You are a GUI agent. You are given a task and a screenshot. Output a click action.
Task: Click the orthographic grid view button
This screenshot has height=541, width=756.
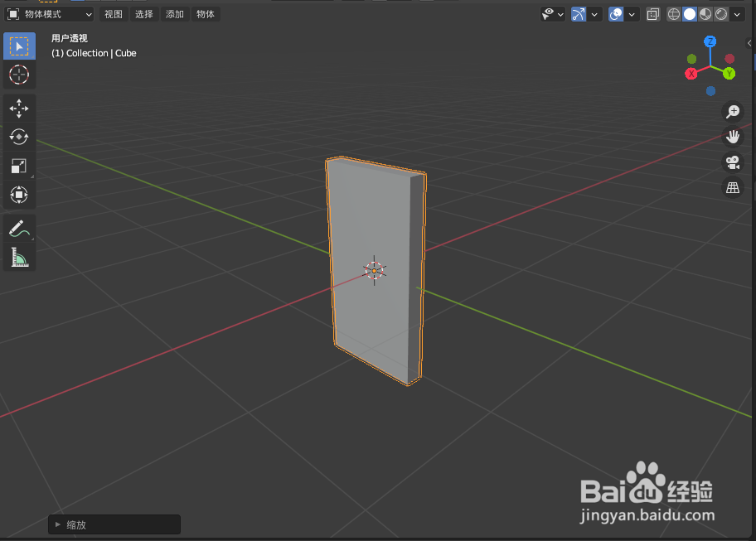click(x=732, y=188)
